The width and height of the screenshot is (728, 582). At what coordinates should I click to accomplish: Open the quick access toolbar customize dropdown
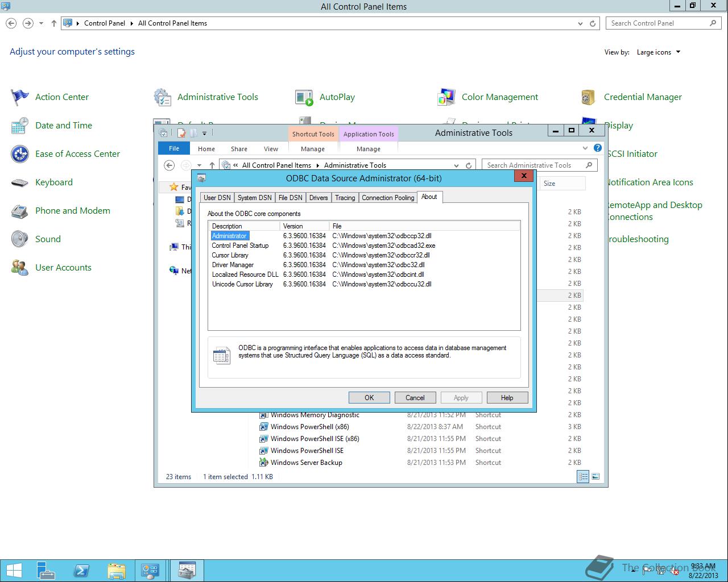coord(204,133)
